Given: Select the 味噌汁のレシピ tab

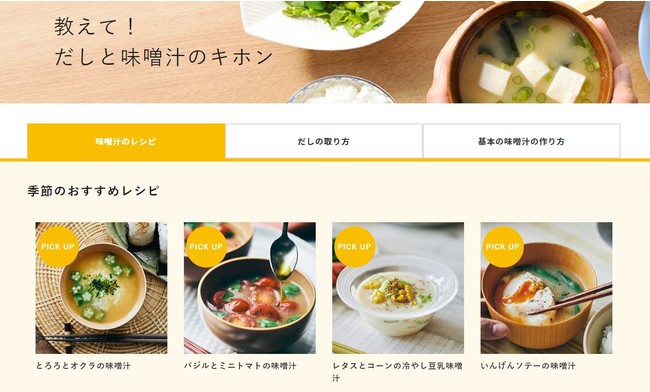Looking at the screenshot, I should (x=126, y=141).
